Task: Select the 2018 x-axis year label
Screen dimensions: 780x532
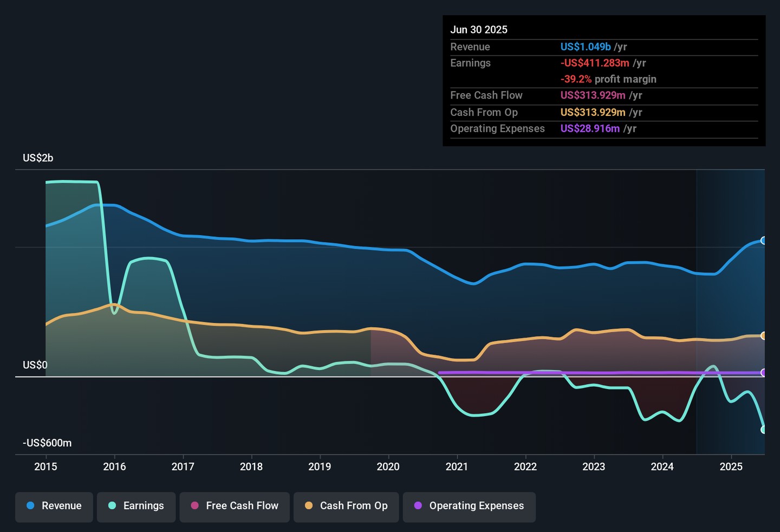Action: coord(251,467)
